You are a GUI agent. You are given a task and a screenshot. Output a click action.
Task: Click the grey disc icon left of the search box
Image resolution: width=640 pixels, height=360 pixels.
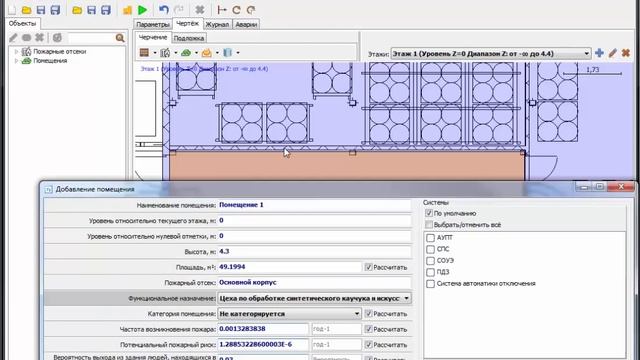point(57,38)
